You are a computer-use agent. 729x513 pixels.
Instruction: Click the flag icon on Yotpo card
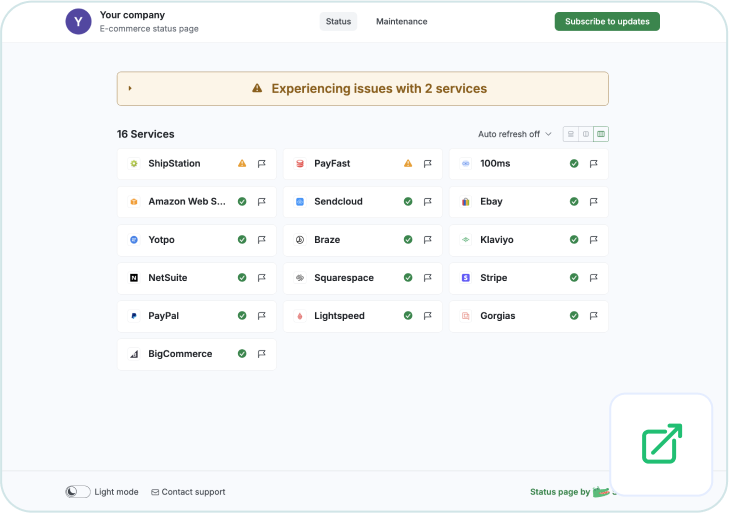point(262,240)
